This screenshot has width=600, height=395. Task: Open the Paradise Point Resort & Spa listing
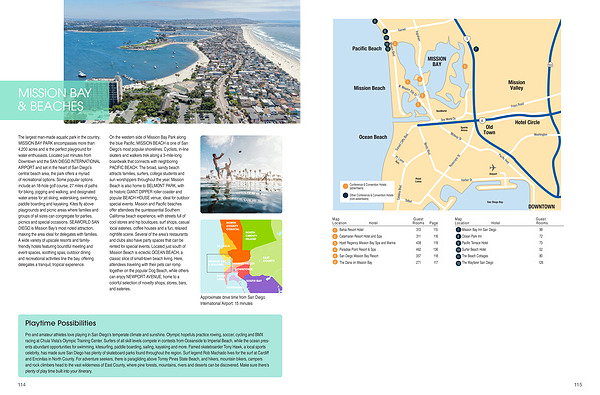point(357,250)
